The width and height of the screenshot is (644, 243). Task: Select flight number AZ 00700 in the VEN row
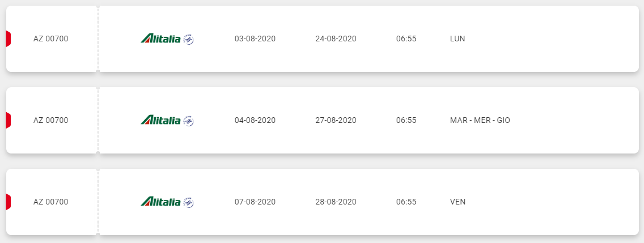pos(51,202)
